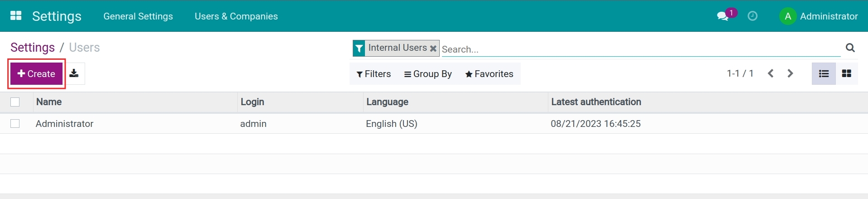Image resolution: width=868 pixels, height=199 pixels.
Task: Open the Favorites dropdown
Action: pyautogui.click(x=489, y=74)
